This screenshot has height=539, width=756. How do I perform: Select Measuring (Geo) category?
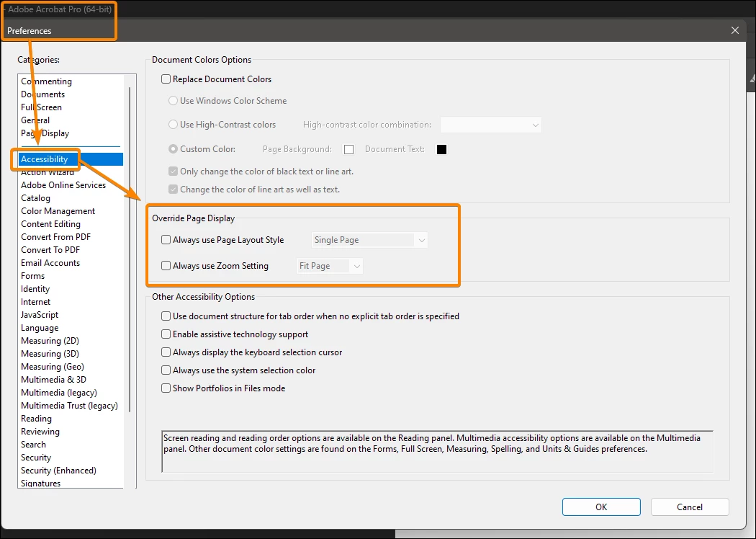click(52, 367)
